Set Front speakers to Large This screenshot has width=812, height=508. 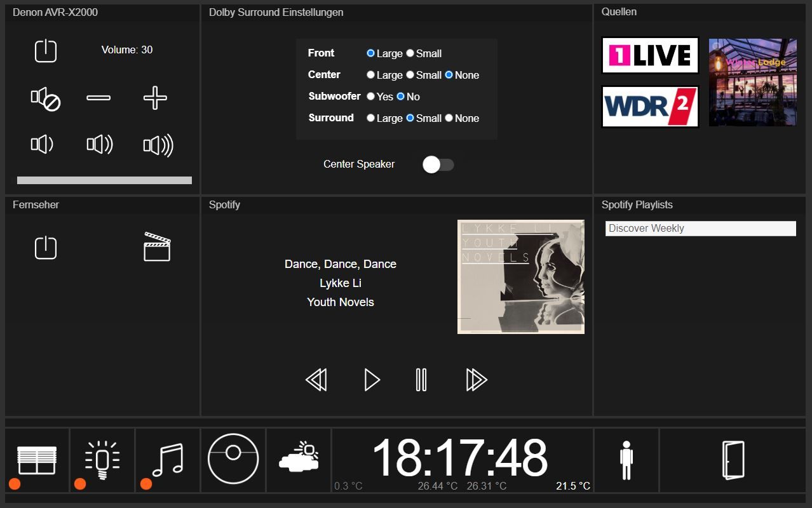[370, 53]
